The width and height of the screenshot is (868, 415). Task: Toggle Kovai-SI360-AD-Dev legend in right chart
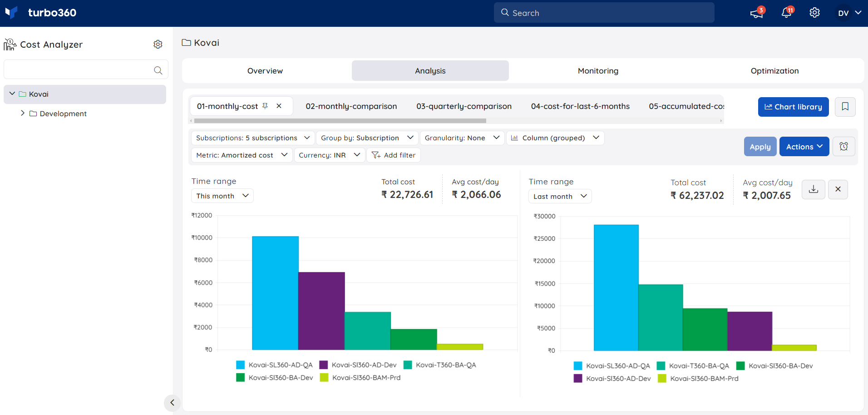tap(612, 379)
